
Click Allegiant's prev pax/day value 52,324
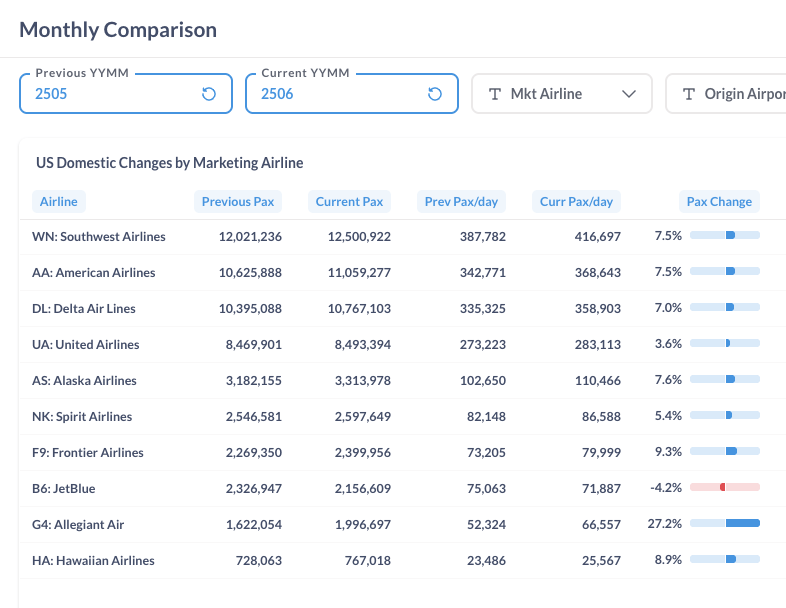tap(486, 525)
